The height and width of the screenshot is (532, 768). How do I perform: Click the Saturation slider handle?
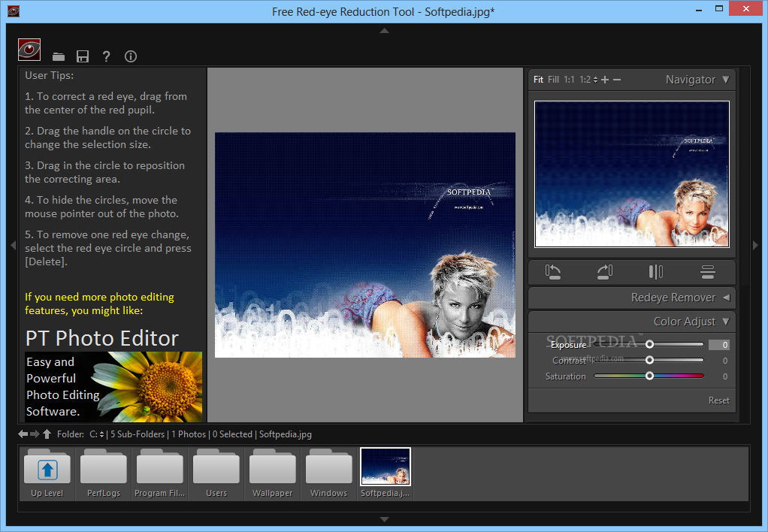(649, 376)
